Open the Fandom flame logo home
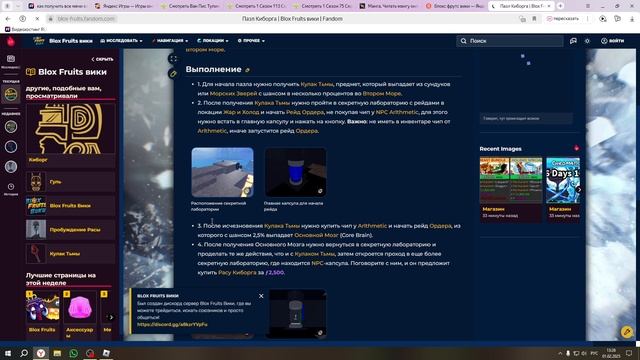The height and width of the screenshot is (360, 640). coord(11,41)
